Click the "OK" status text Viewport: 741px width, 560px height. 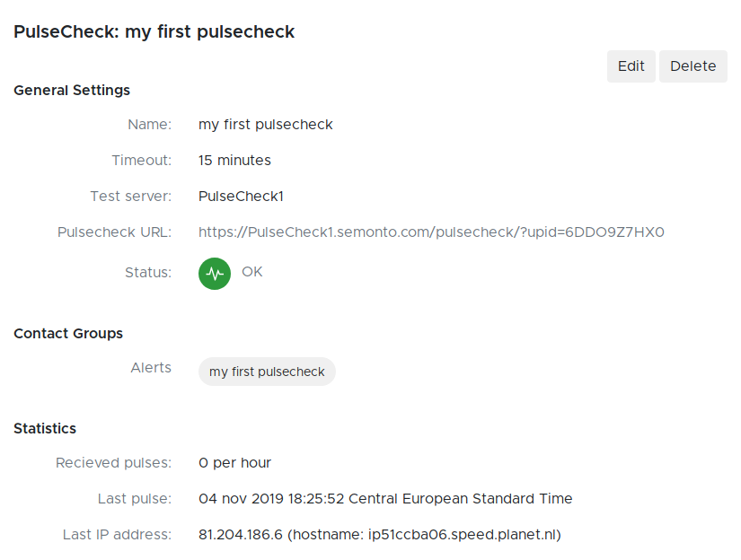pyautogui.click(x=252, y=272)
